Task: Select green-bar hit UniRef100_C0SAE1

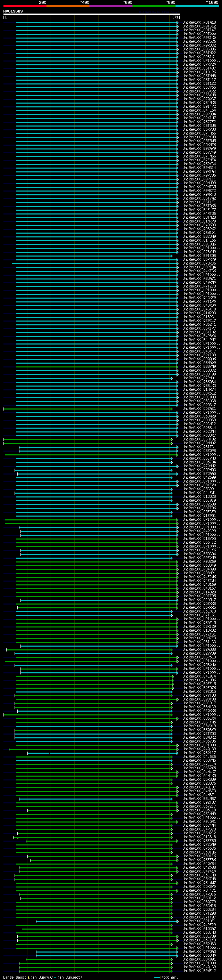Action: tap(199, 408)
